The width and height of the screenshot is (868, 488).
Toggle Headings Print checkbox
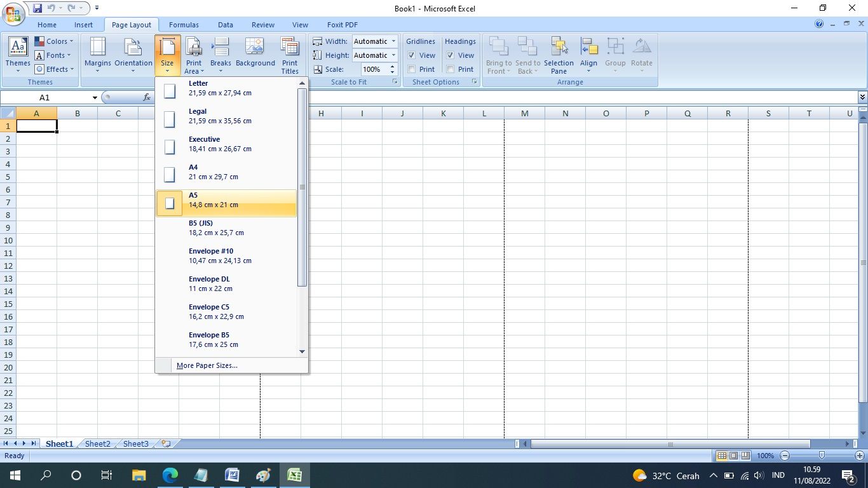[451, 69]
